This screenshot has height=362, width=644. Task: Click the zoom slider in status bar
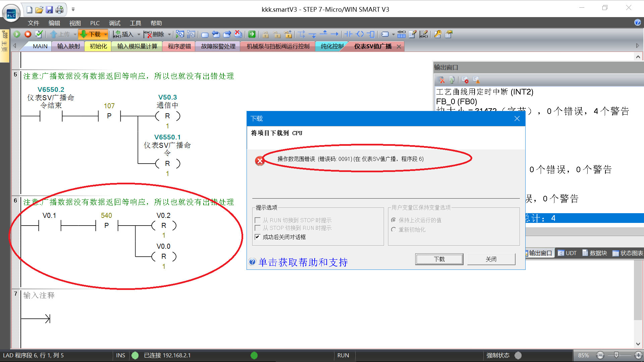pyautogui.click(x=616, y=355)
